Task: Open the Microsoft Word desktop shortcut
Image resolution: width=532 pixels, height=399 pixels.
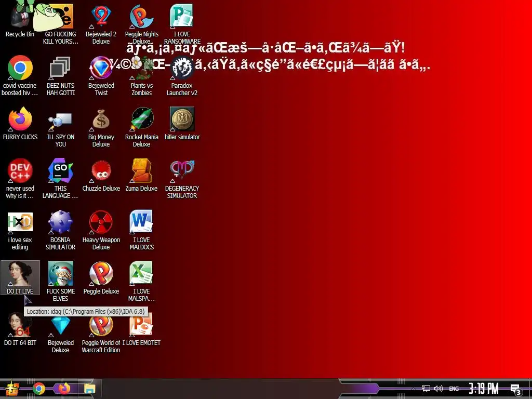Action: 141,230
